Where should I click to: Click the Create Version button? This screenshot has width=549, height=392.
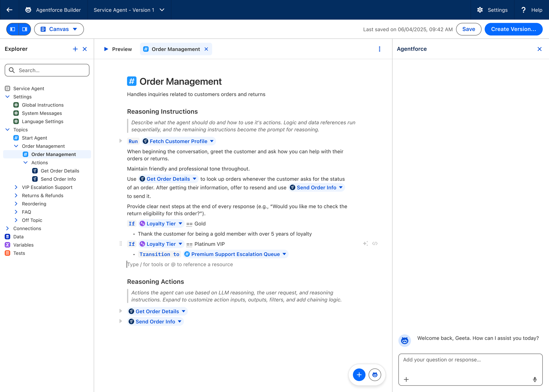(513, 29)
